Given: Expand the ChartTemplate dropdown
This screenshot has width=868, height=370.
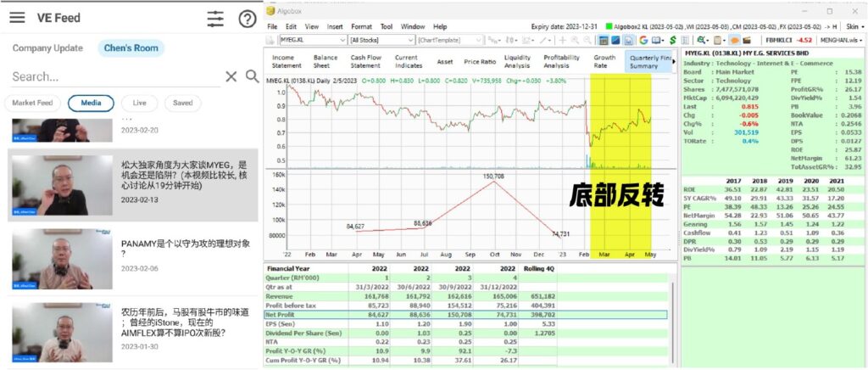Looking at the screenshot, I should 478,41.
